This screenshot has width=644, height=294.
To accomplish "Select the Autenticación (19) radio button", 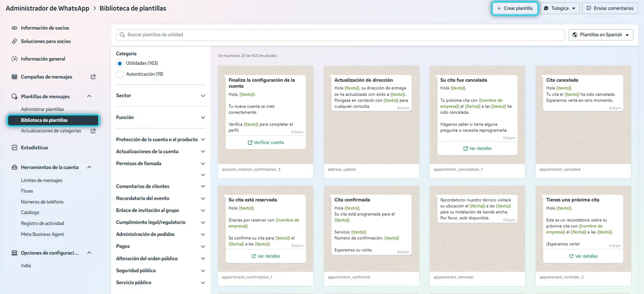I will coord(120,74).
